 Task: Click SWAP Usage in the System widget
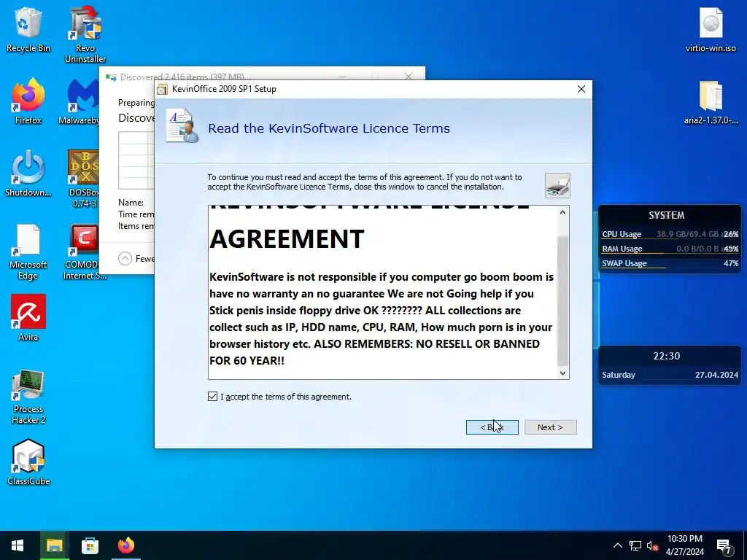(x=670, y=263)
